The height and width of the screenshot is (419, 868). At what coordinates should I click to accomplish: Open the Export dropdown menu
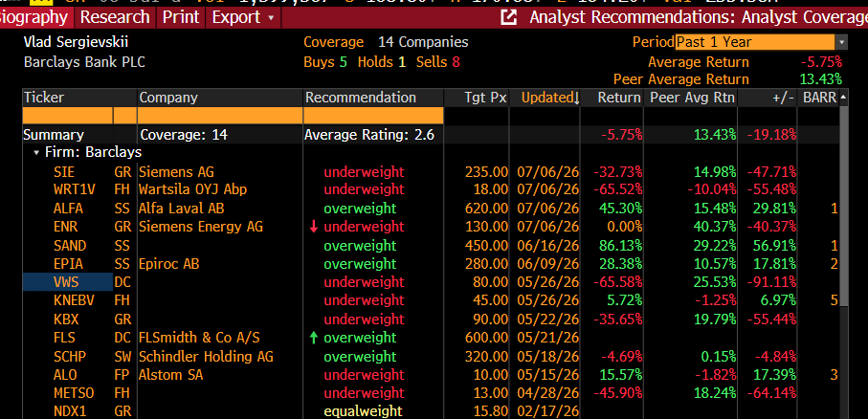244,17
